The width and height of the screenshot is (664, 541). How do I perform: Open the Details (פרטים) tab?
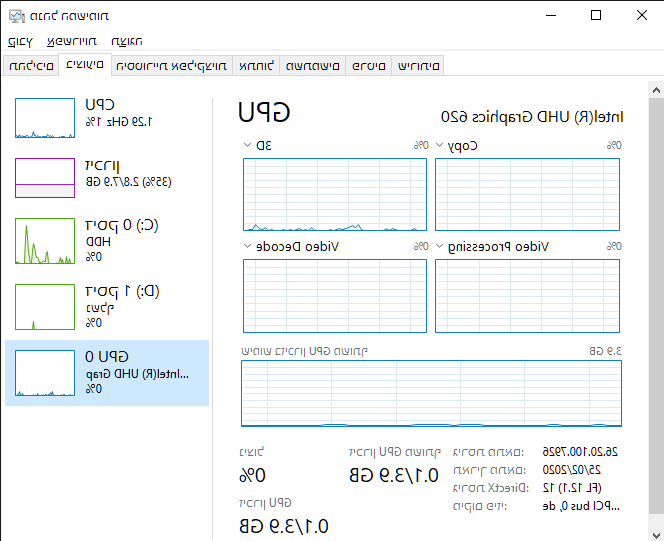[x=368, y=66]
